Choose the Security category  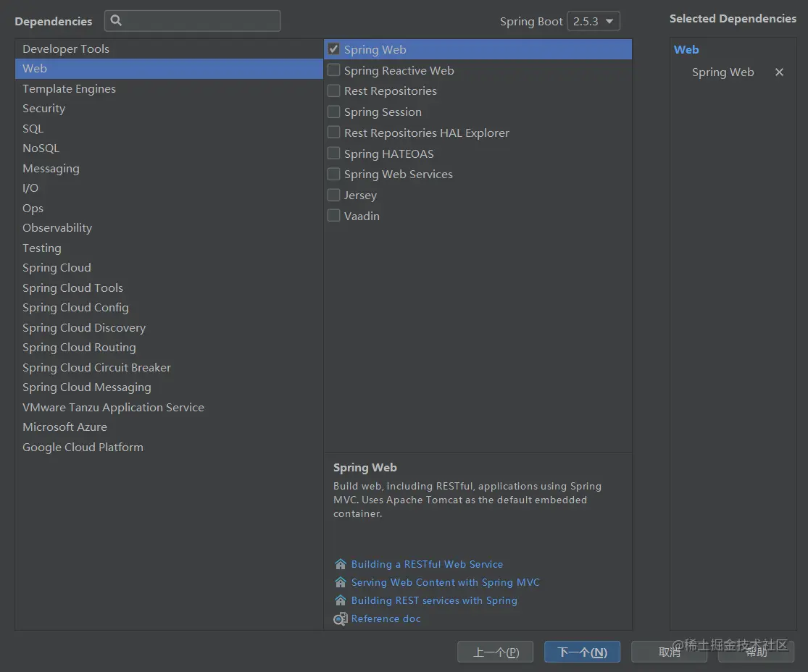tap(169, 109)
